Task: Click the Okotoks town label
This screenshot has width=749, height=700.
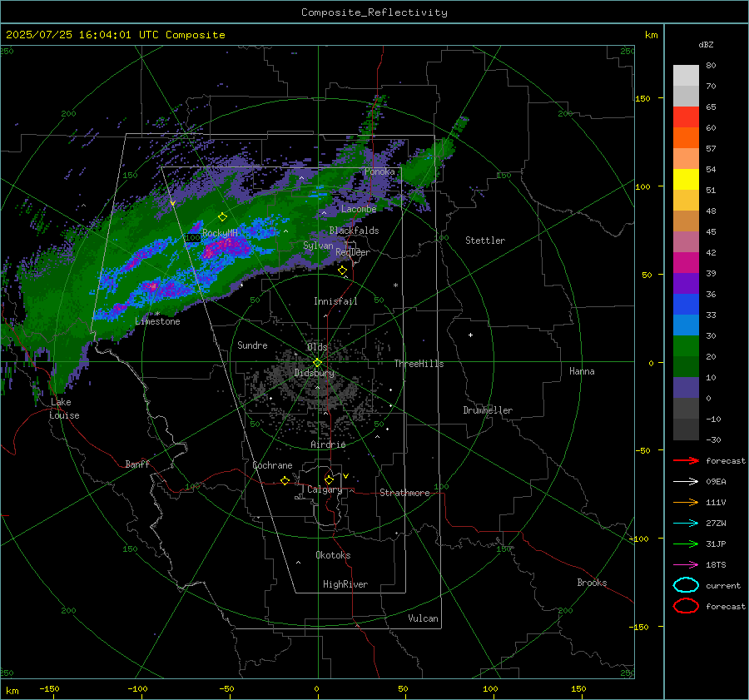Action: click(x=333, y=555)
